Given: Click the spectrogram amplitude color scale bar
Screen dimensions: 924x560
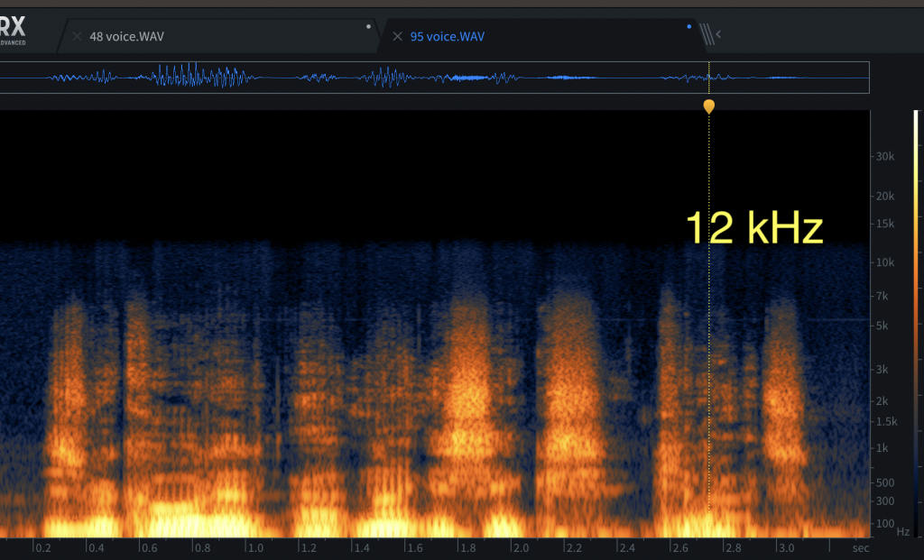Looking at the screenshot, I should click(916, 325).
